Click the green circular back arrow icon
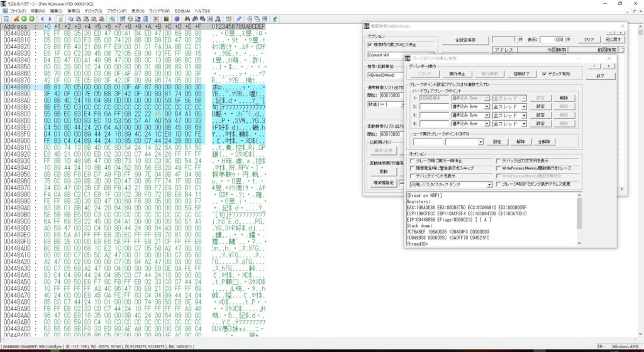The width and height of the screenshot is (644, 352). tap(24, 19)
